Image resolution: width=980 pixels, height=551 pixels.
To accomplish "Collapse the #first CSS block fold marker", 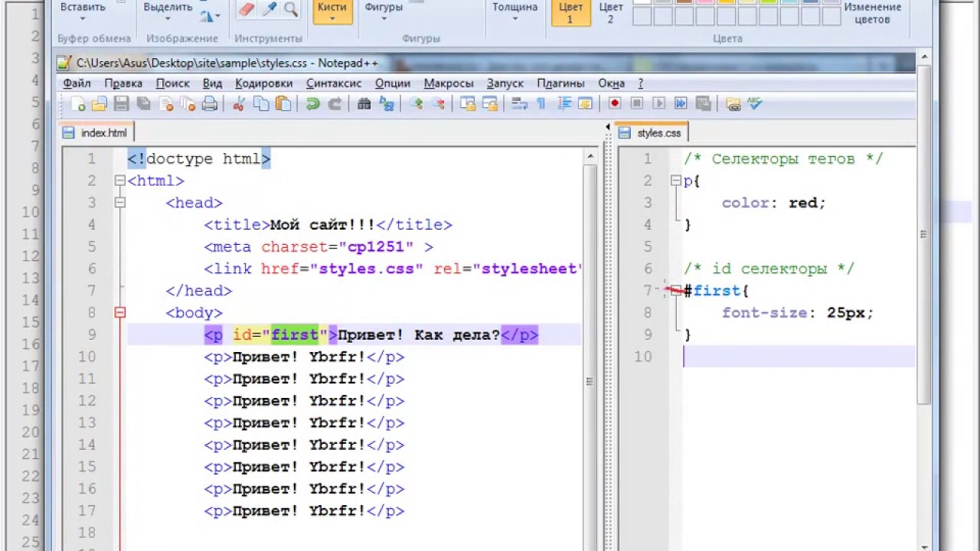I will point(675,291).
